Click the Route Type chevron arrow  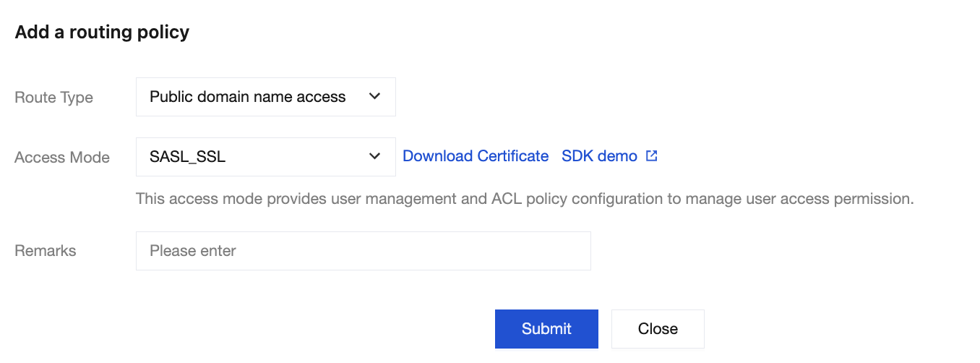click(374, 96)
